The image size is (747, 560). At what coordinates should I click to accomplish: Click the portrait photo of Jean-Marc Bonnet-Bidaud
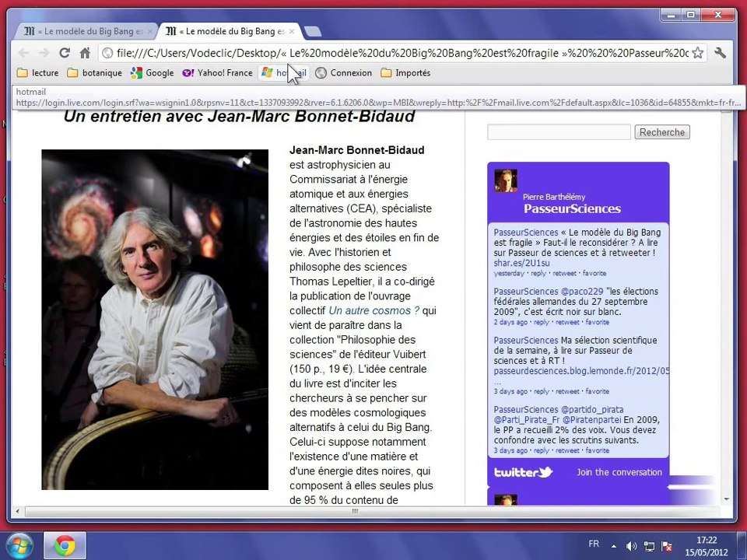tap(155, 320)
